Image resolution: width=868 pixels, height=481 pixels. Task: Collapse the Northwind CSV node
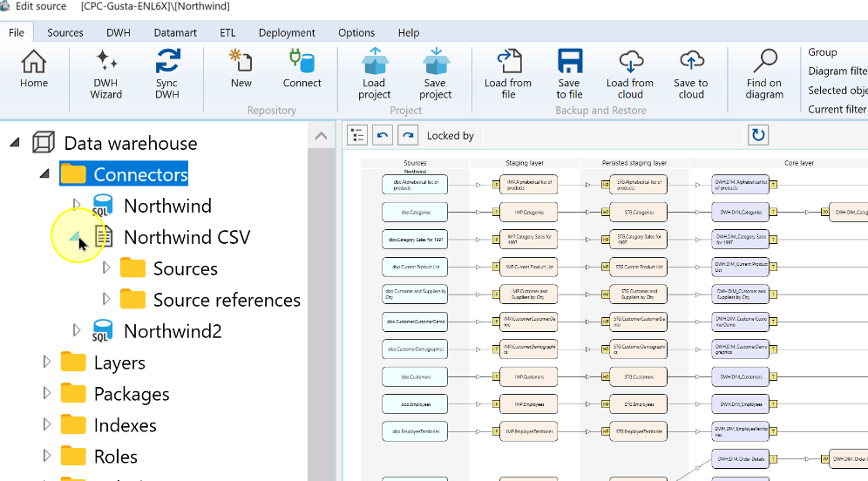pos(75,237)
